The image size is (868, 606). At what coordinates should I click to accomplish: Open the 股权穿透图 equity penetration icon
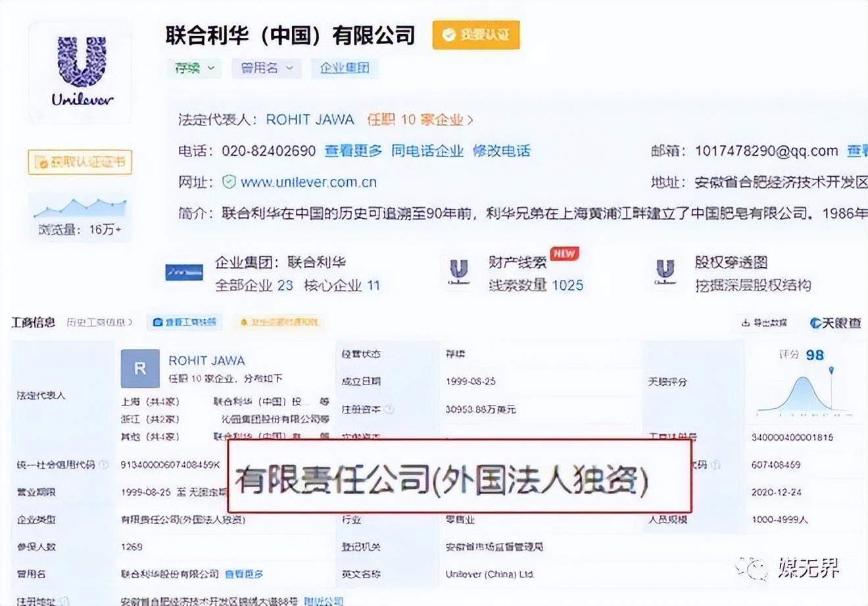pyautogui.click(x=664, y=271)
